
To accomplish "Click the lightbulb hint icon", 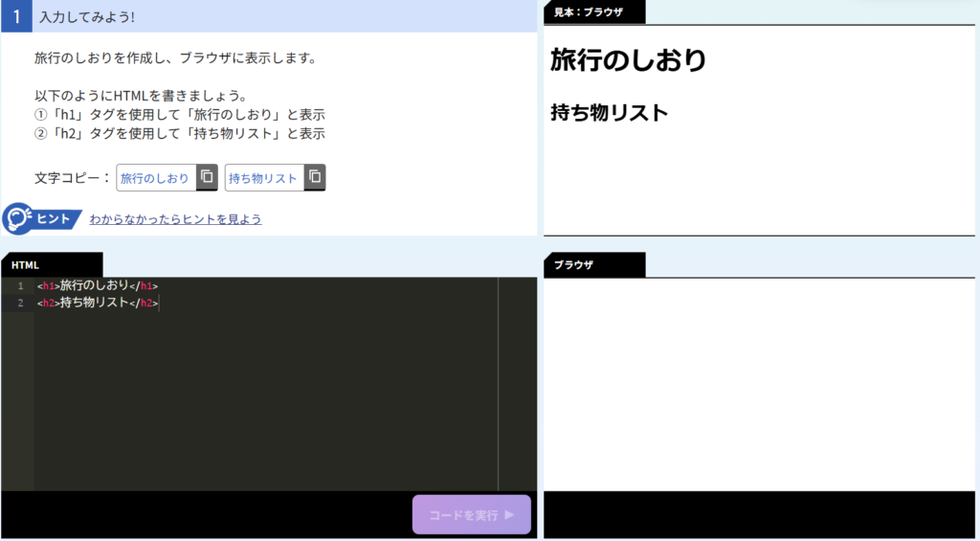I will [17, 219].
